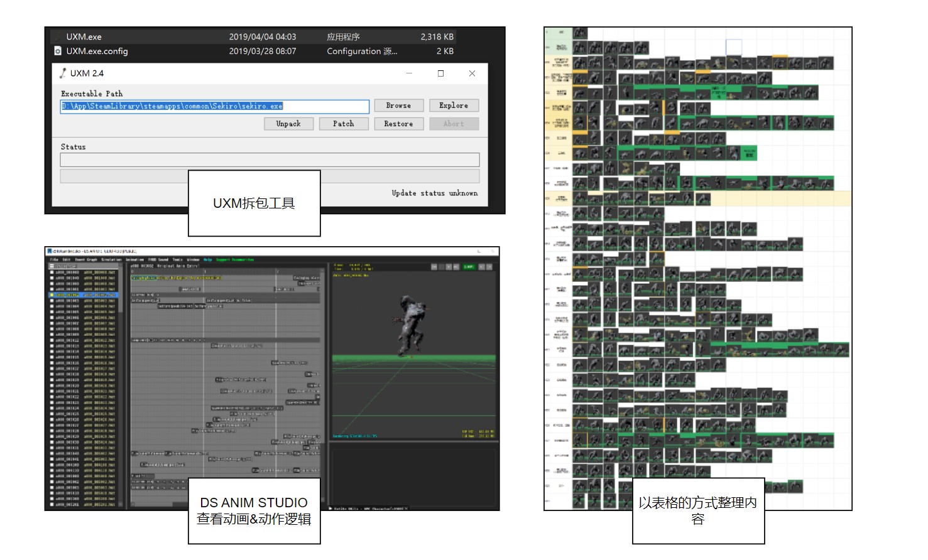928x560 pixels.
Task: Click the first playback icon left of LOOP
Action: pyautogui.click(x=434, y=267)
